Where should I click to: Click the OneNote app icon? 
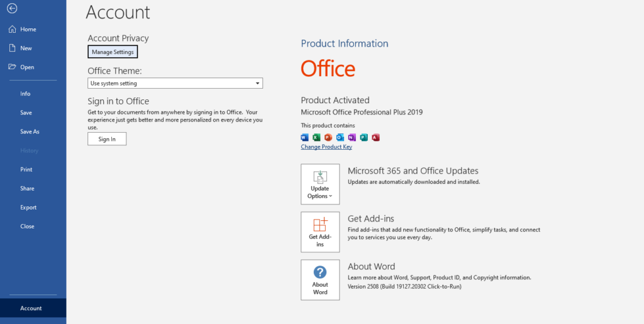point(352,138)
